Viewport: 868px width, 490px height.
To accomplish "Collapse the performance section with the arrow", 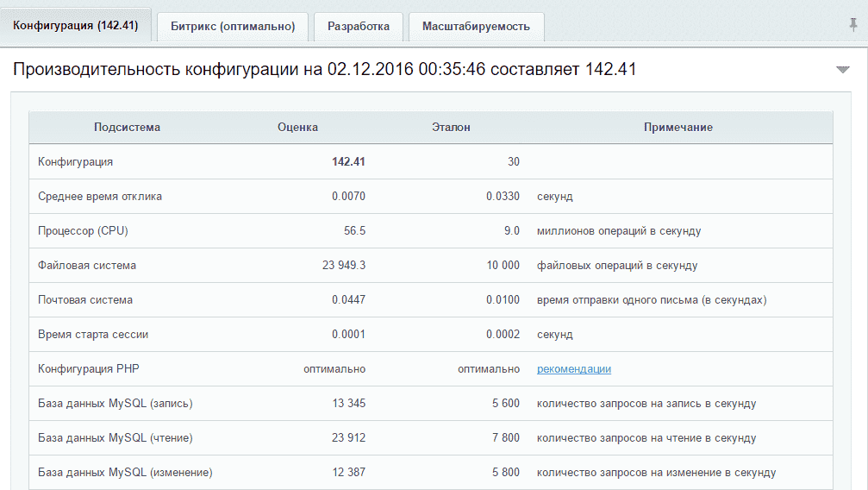I will (x=842, y=70).
